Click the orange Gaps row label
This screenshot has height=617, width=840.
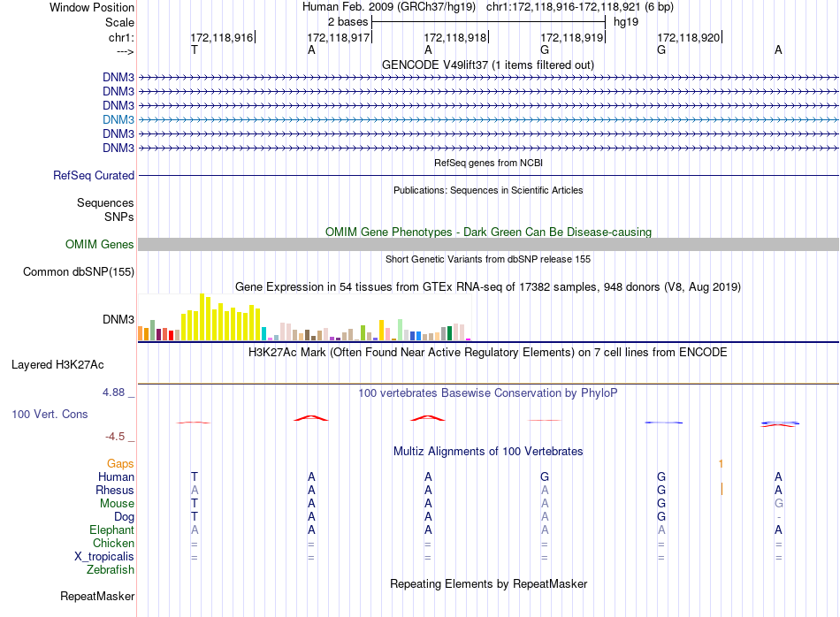[120, 463]
